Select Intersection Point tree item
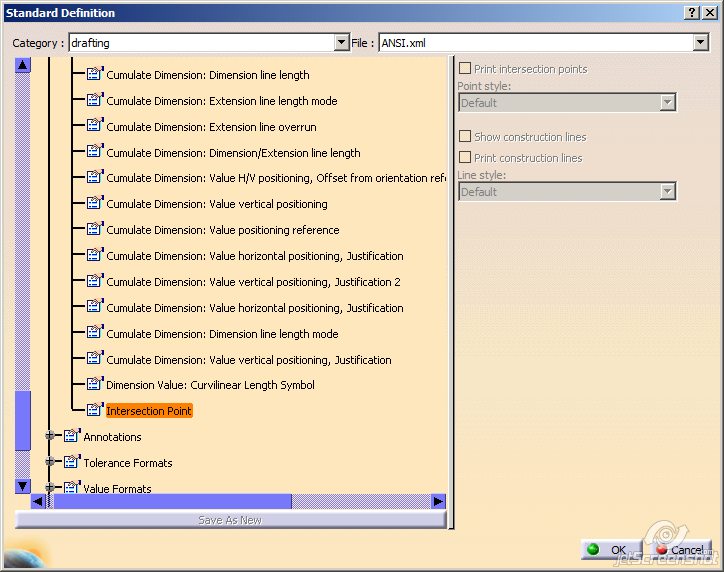Viewport: 724px width, 572px height. click(x=149, y=410)
